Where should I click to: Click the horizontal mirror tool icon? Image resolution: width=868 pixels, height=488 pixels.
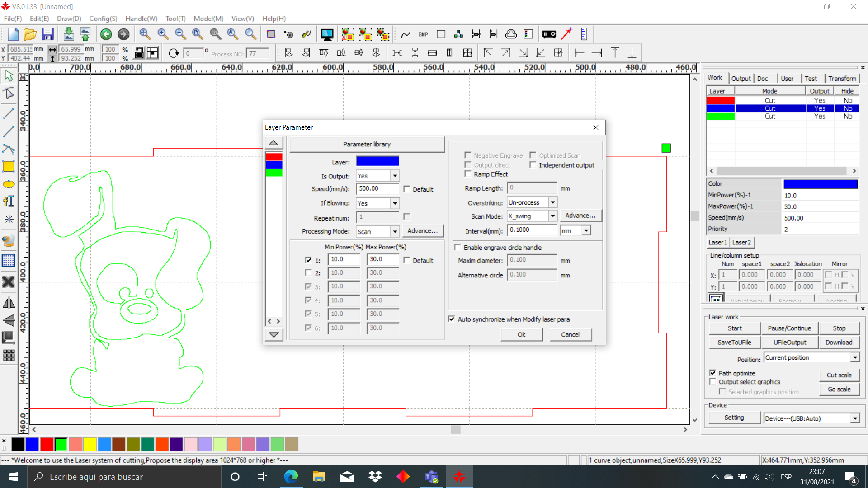click(9, 303)
